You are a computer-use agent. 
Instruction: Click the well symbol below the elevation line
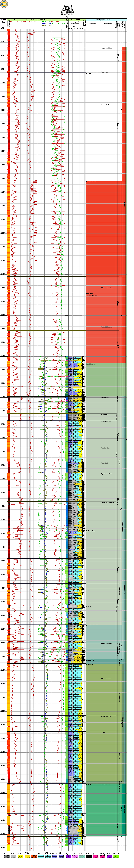(67, 17)
